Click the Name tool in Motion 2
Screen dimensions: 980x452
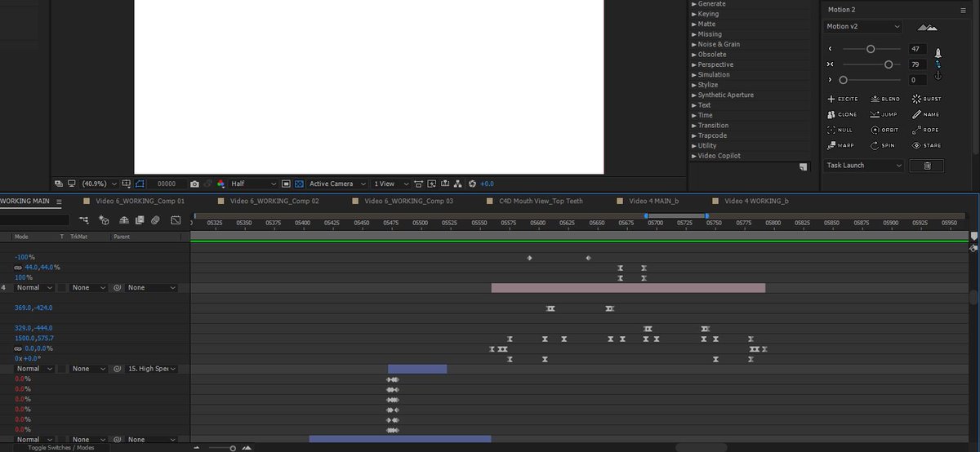coord(927,114)
